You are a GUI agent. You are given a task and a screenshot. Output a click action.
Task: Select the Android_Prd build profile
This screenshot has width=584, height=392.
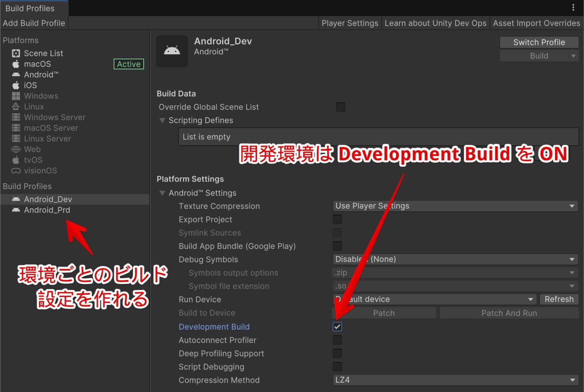[x=47, y=210]
